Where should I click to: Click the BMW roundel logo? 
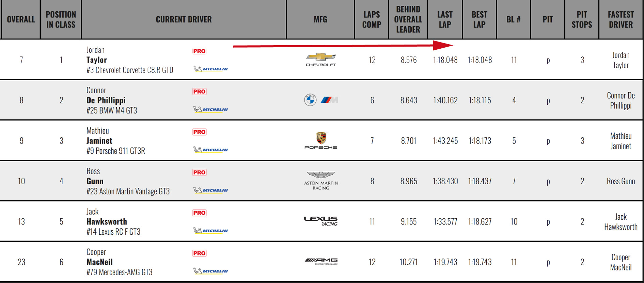click(310, 100)
